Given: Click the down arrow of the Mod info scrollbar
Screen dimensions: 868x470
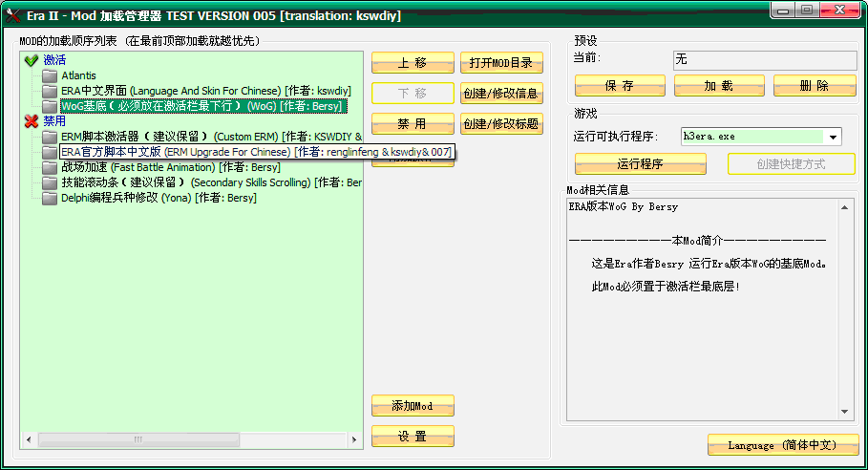Looking at the screenshot, I should click(845, 412).
